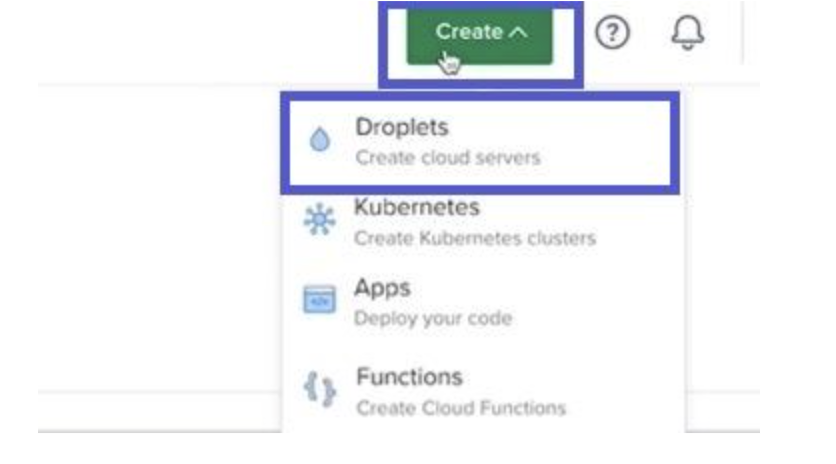Open the help question mark icon

[x=613, y=33]
